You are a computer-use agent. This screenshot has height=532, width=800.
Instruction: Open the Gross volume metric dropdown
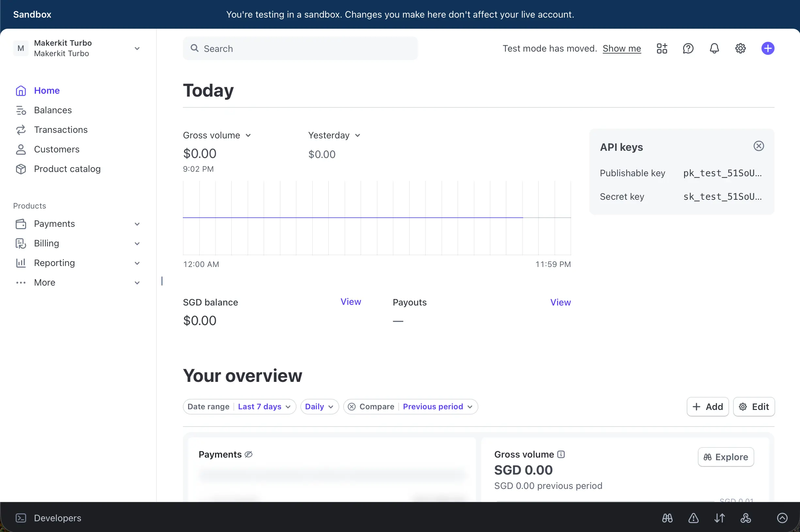(217, 135)
